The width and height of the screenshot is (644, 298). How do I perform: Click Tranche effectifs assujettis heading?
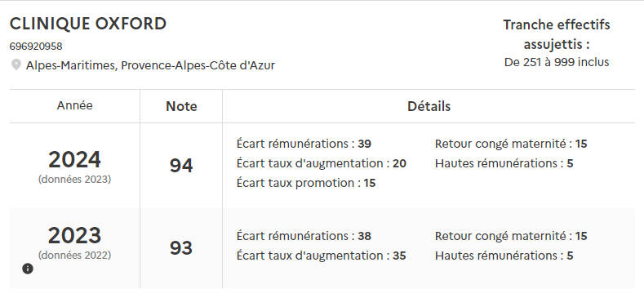point(557,34)
